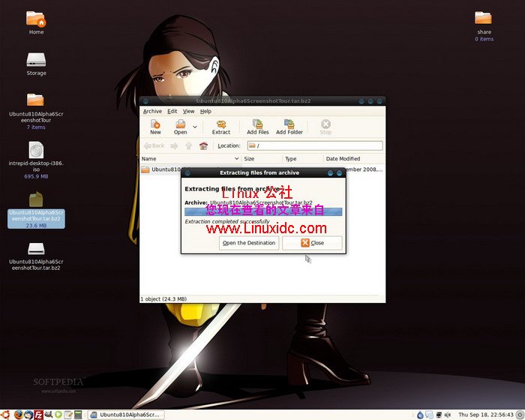Launch Firefox from the panel
This screenshot has height=420, width=525.
pyautogui.click(x=19, y=415)
